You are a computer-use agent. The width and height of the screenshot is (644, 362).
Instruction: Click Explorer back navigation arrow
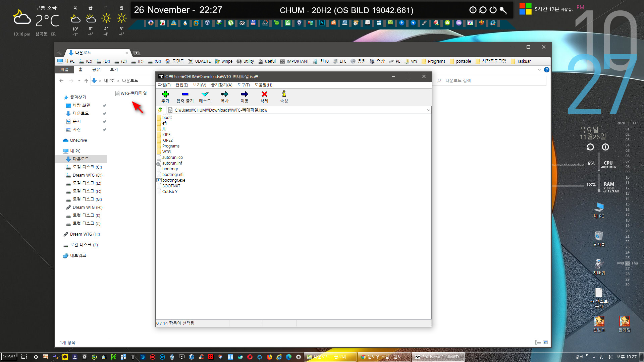click(x=61, y=81)
